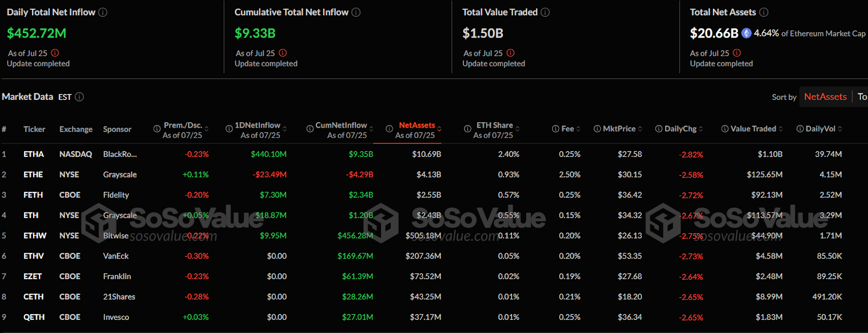Click info icon of CumNetInflow column header
This screenshot has height=333, width=868.
(310, 129)
